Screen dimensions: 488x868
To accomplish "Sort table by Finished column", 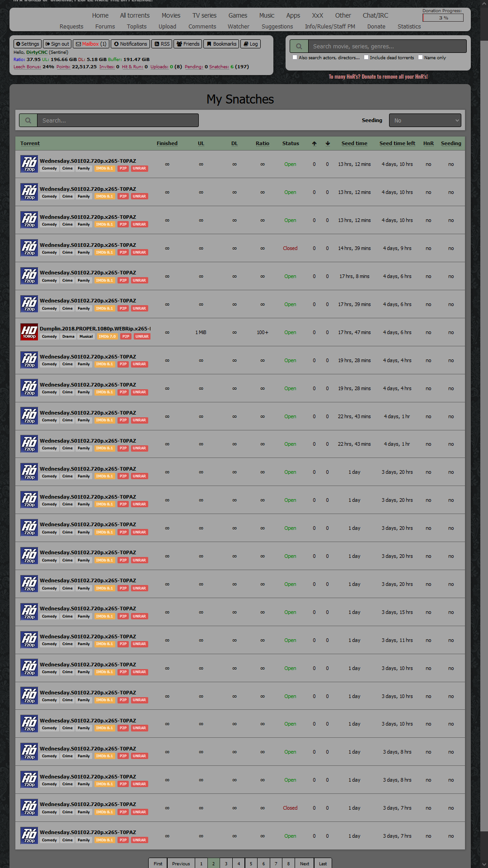I will tap(167, 143).
